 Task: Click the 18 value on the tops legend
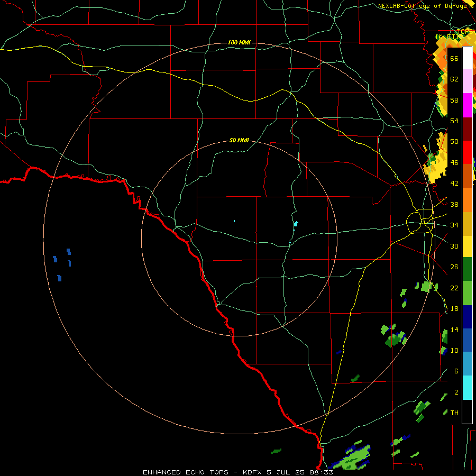(454, 309)
